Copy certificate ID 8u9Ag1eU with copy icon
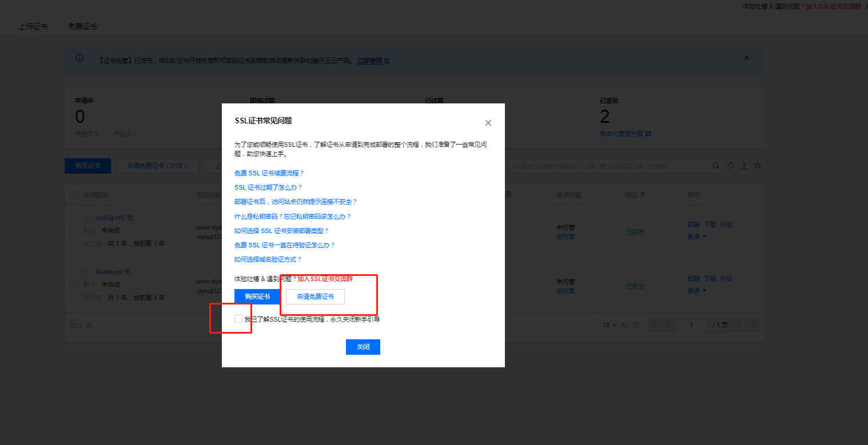 pos(130,218)
